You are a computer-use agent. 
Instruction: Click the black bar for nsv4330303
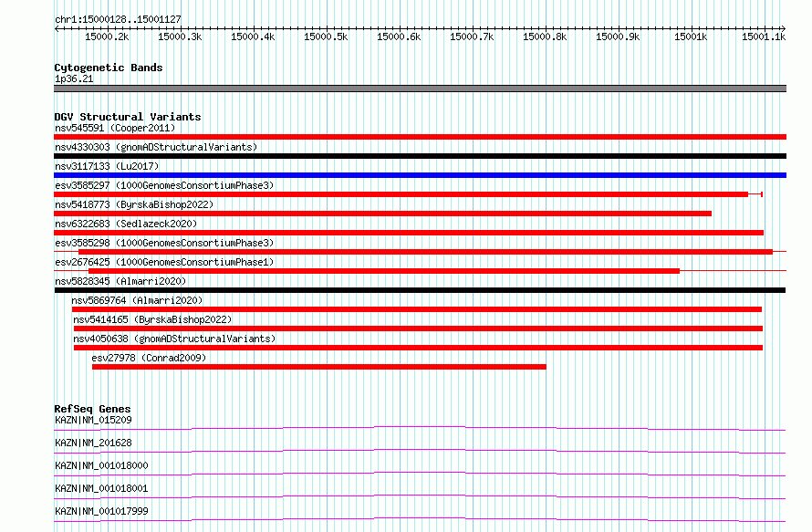420,156
